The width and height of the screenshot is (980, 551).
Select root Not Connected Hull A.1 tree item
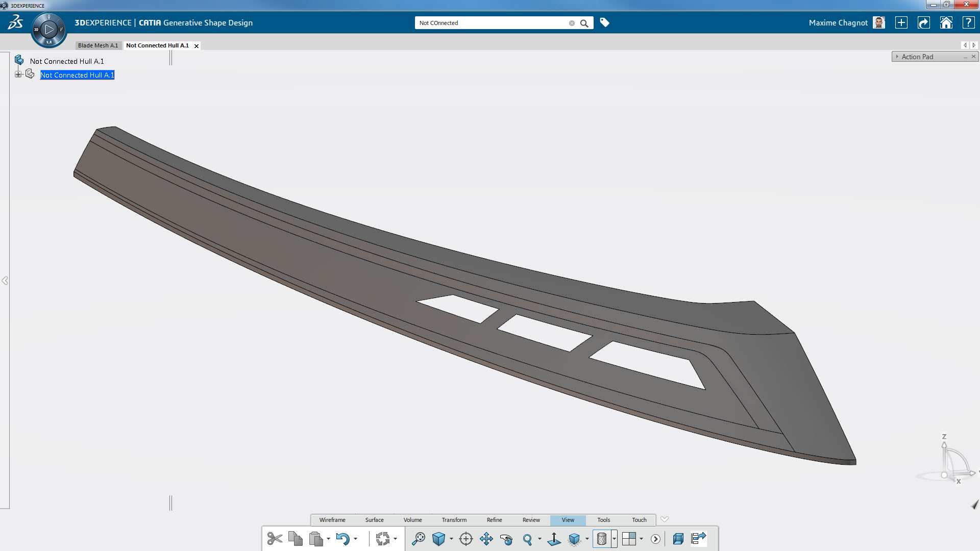pyautogui.click(x=66, y=61)
